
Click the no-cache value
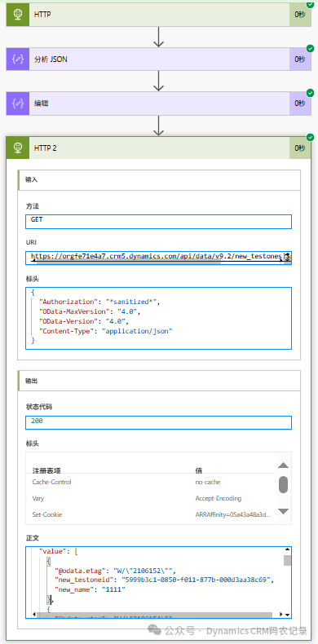coord(208,482)
